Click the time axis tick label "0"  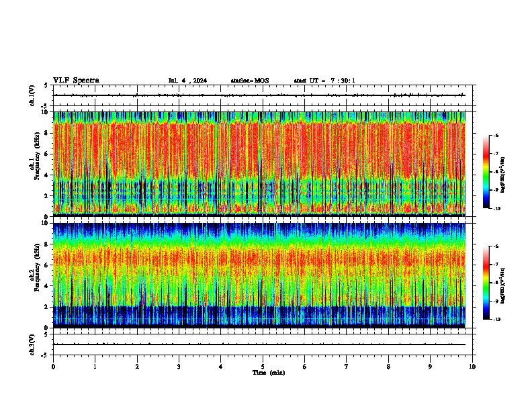point(53,367)
